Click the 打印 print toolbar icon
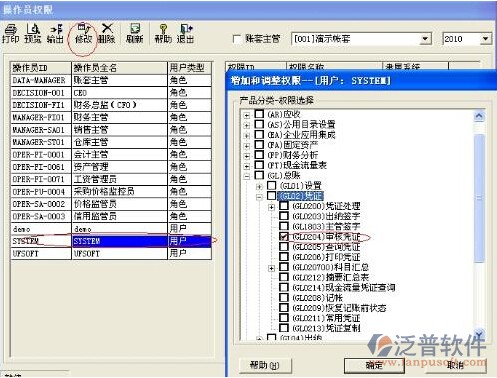The width and height of the screenshot is (497, 378). [x=11, y=34]
